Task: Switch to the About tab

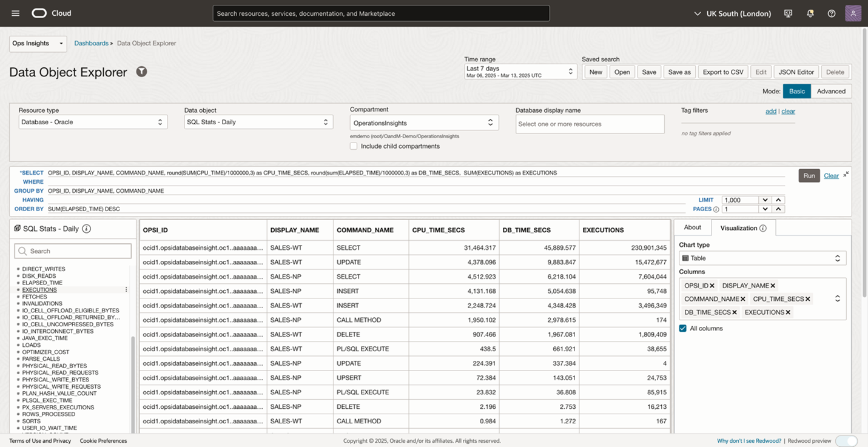Action: click(692, 227)
